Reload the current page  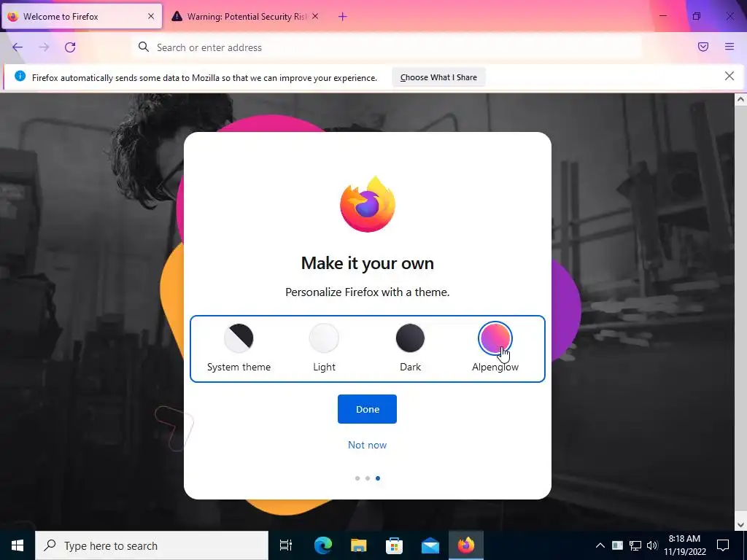point(70,47)
